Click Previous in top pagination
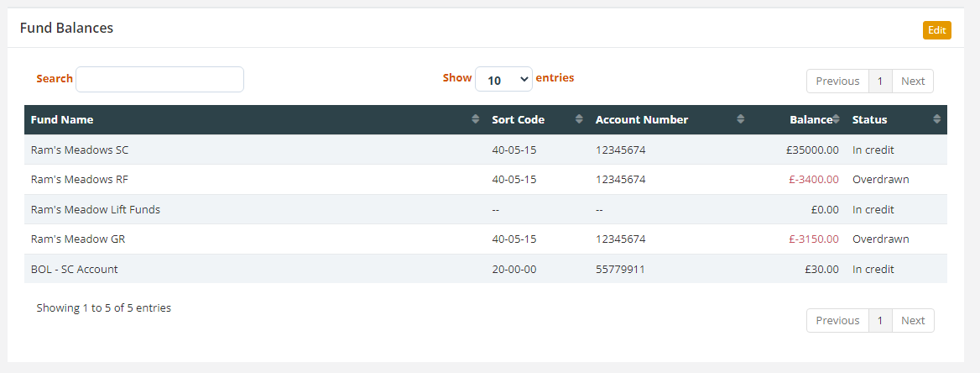 (x=837, y=81)
